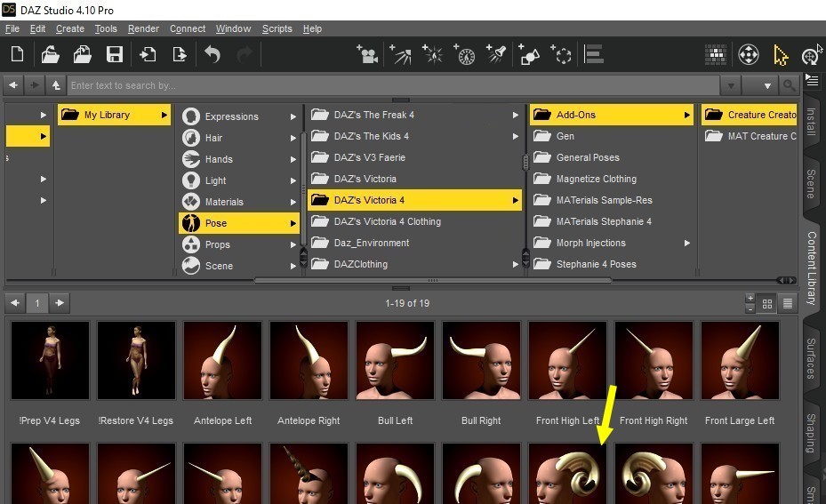This screenshot has width=826, height=504.
Task: Open the Render menu
Action: coord(143,29)
